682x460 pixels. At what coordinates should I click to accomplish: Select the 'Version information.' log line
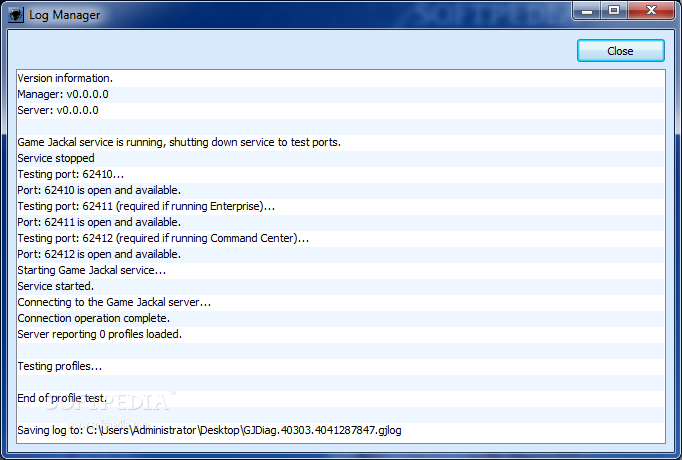pyautogui.click(x=341, y=78)
